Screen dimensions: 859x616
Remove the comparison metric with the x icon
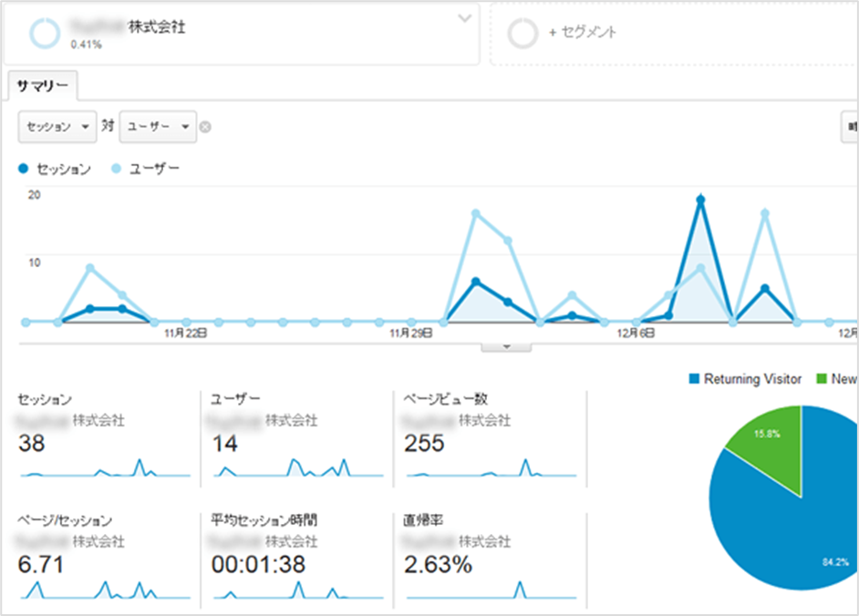[x=205, y=127]
